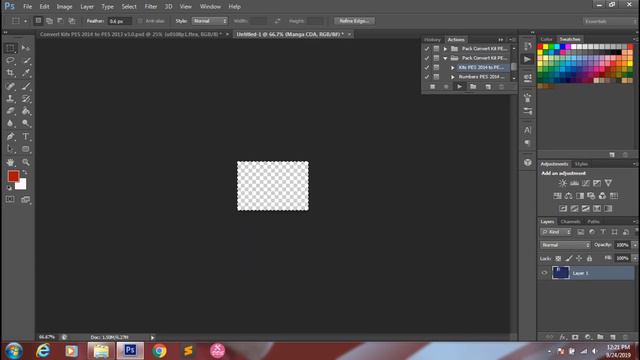Select the Crop tool
The image size is (640, 360).
tap(11, 73)
